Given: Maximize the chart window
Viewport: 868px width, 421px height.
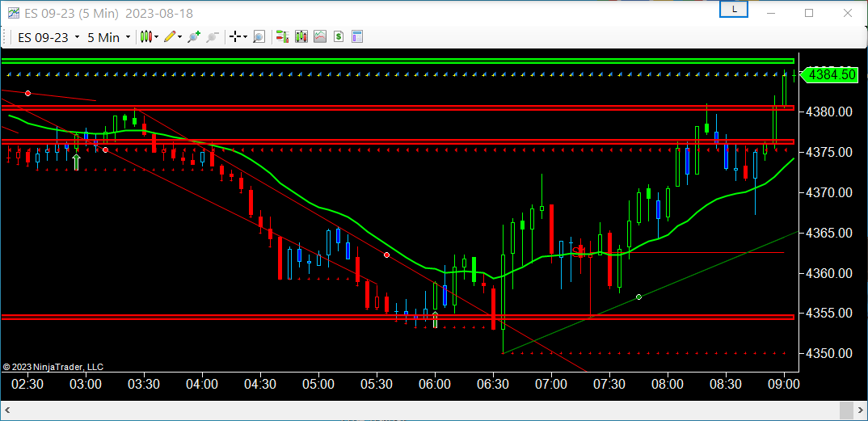Looking at the screenshot, I should (809, 13).
